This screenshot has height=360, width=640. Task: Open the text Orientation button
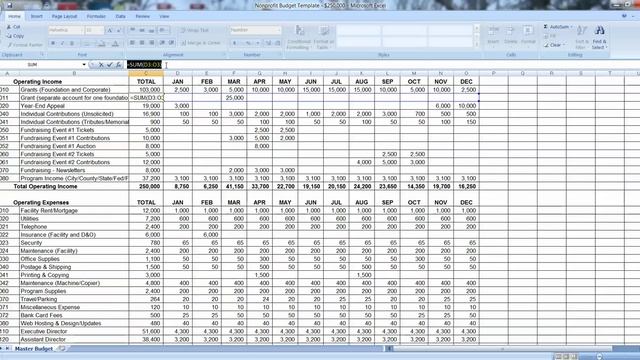click(x=163, y=30)
